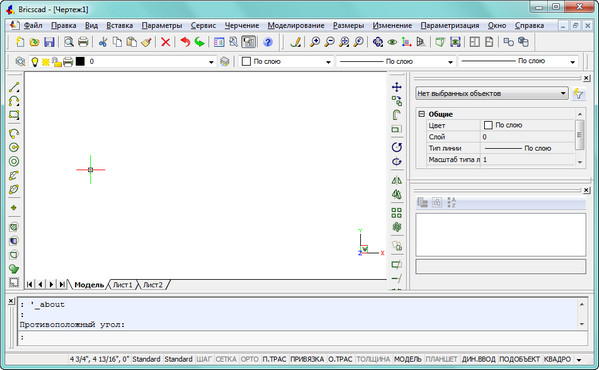Open print preview

(x=69, y=42)
